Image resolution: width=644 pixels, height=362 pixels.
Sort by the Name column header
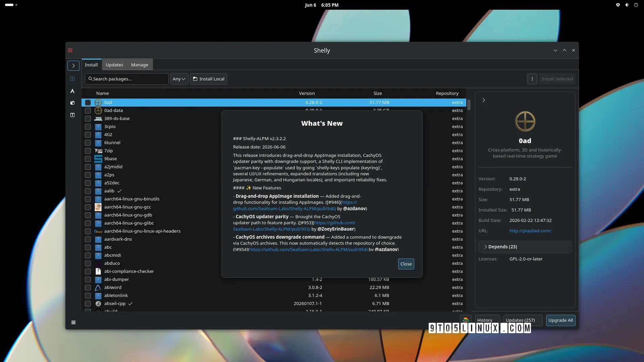point(102,93)
